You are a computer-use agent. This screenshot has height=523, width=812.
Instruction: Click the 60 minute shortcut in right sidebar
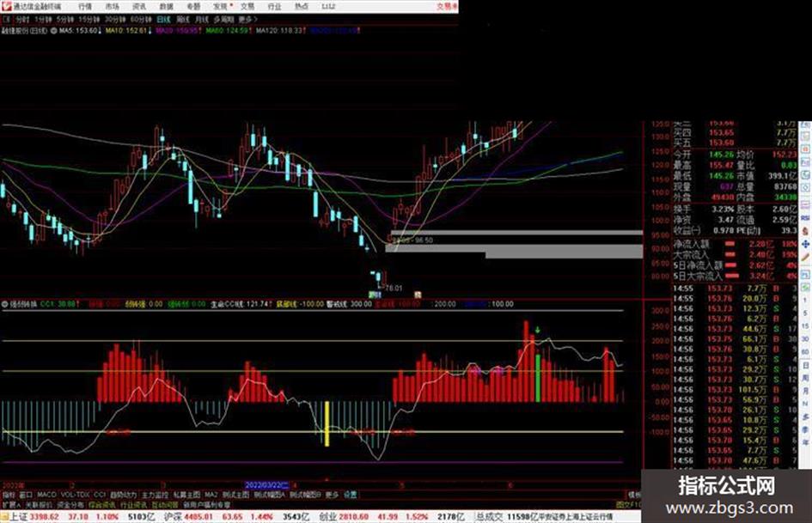point(805,352)
